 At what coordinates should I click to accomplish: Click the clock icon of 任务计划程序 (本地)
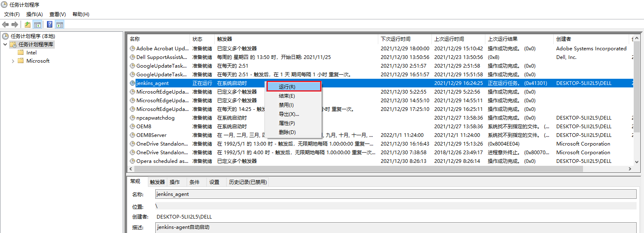coord(5,36)
